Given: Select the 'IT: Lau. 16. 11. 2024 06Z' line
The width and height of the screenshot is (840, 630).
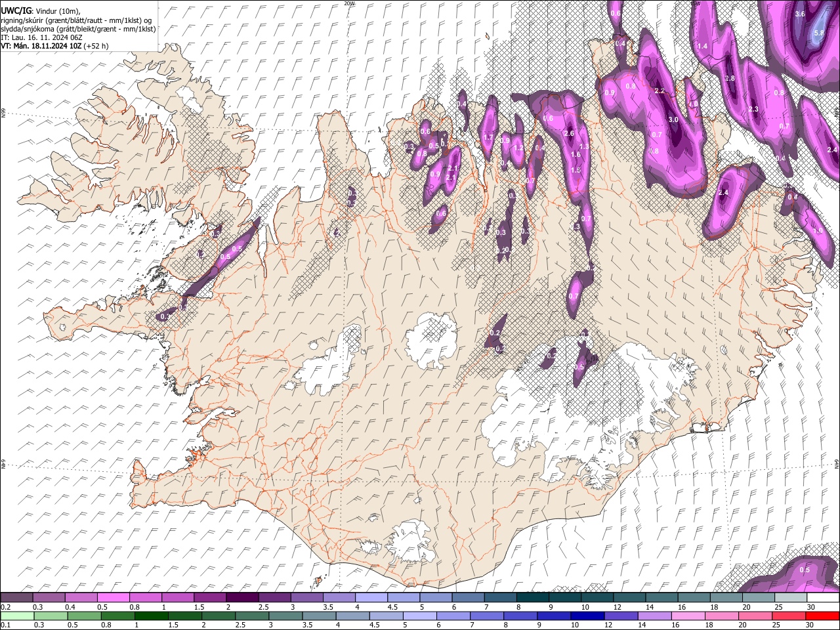Looking at the screenshot, I should (41, 37).
